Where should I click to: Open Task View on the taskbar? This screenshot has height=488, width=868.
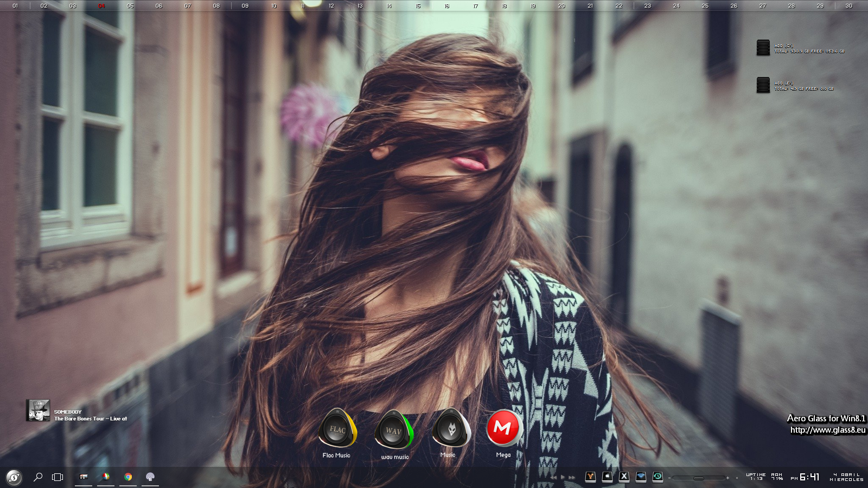click(x=58, y=477)
